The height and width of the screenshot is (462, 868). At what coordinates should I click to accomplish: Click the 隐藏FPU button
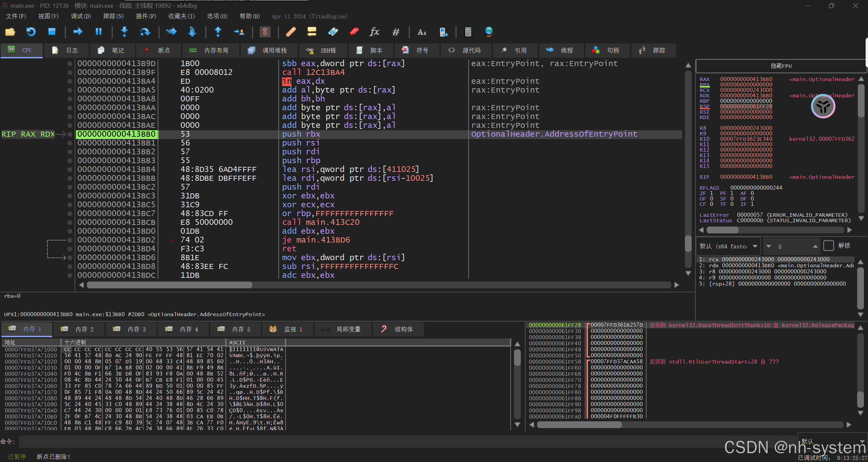coord(781,66)
